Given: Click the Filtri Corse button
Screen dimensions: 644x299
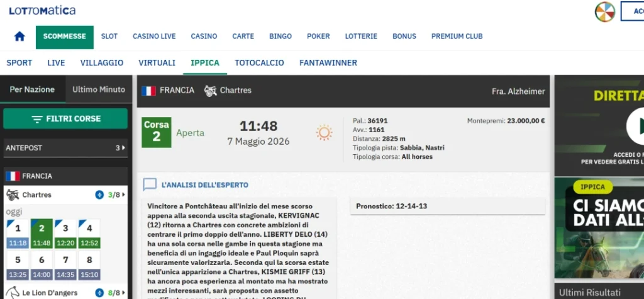Looking at the screenshot, I should [x=65, y=119].
